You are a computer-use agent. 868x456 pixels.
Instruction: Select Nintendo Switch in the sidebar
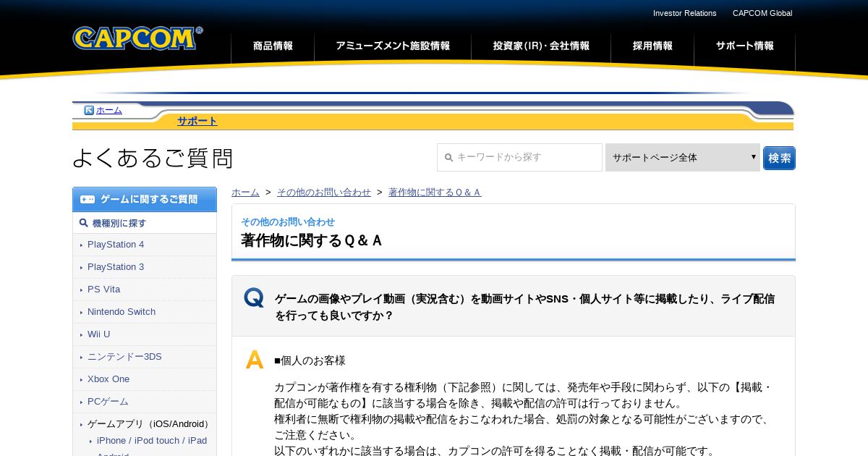(x=122, y=312)
